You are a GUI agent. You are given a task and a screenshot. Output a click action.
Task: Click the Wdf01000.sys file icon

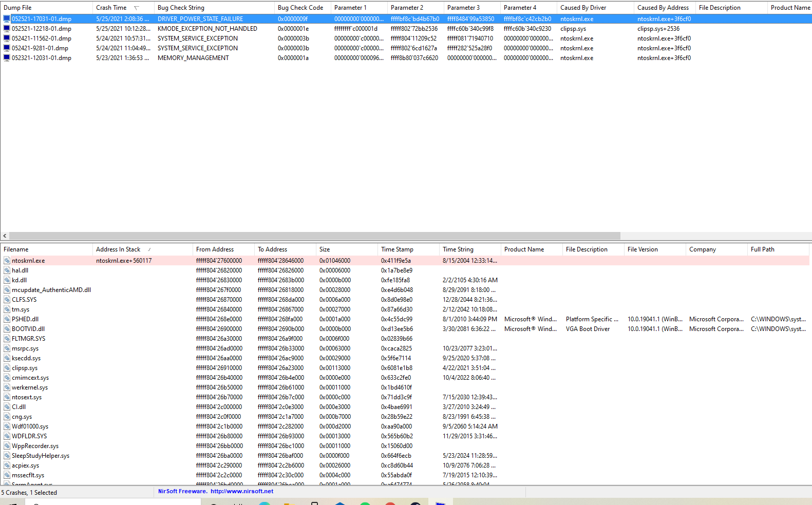tap(7, 426)
